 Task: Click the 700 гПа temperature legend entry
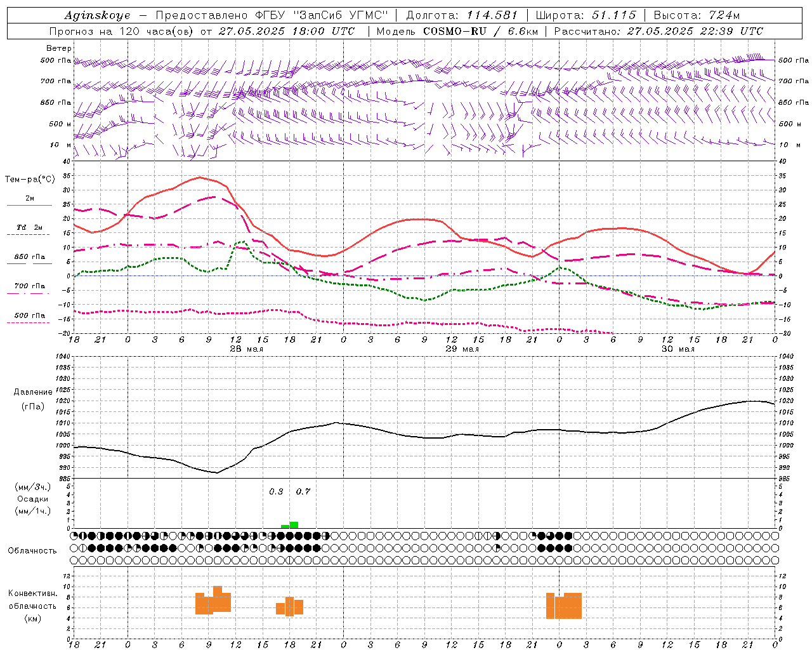tap(30, 286)
